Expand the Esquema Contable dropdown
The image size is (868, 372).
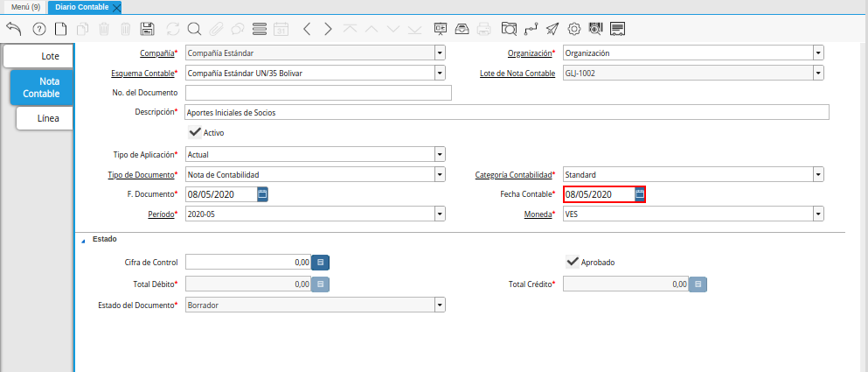(x=440, y=73)
